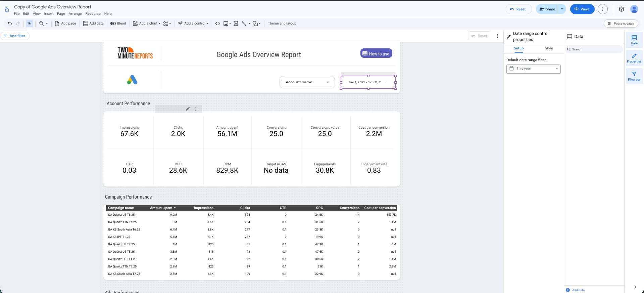Open the Data side panel tab
Image resolution: width=644 pixels, height=293 pixels.
coord(634,40)
